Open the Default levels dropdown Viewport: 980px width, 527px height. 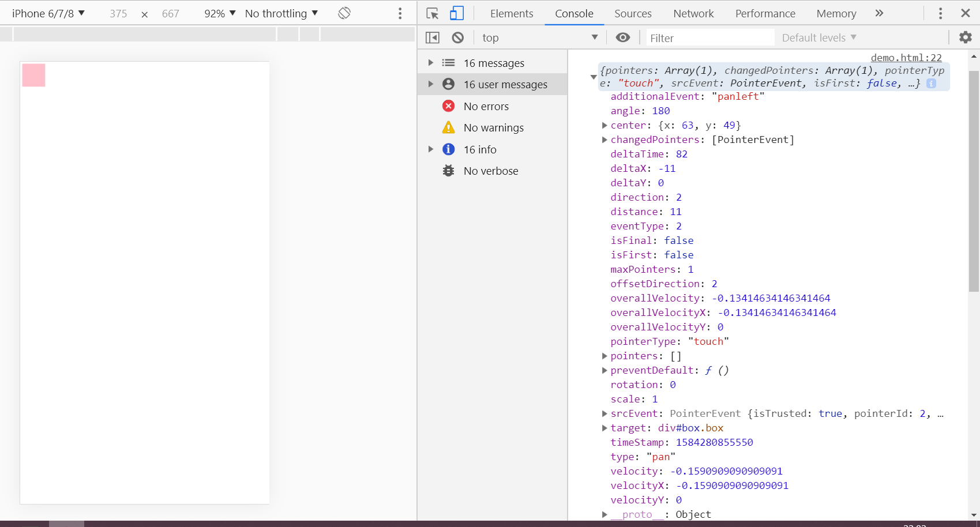819,37
